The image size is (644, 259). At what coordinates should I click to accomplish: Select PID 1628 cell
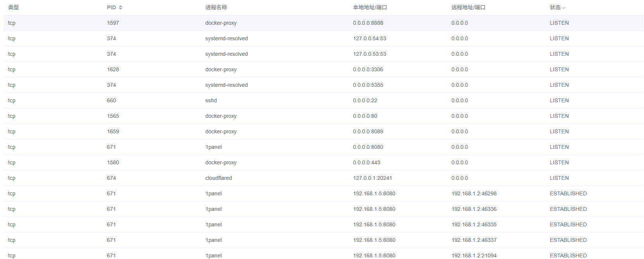click(113, 69)
